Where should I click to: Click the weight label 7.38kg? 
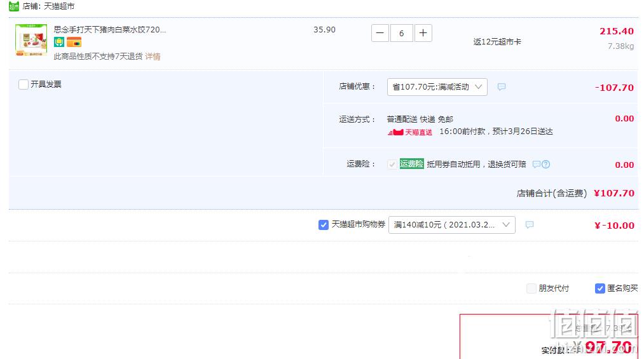[621, 46]
